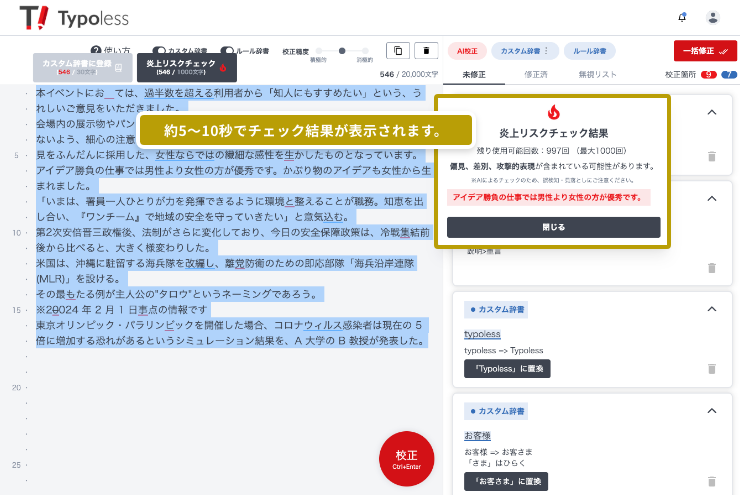Set 校正精度 slider to 消極的 stop
Screen dimensions: 740x495
click(365, 50)
